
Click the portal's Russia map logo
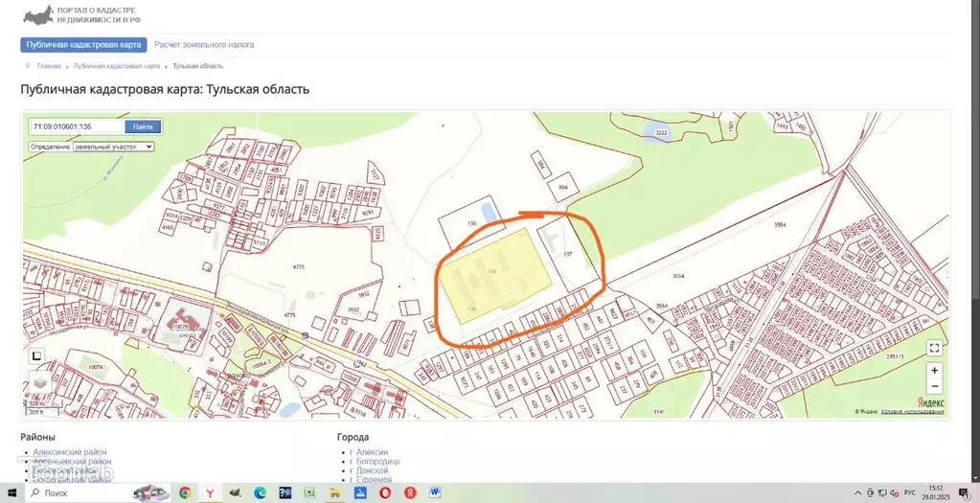[x=37, y=15]
